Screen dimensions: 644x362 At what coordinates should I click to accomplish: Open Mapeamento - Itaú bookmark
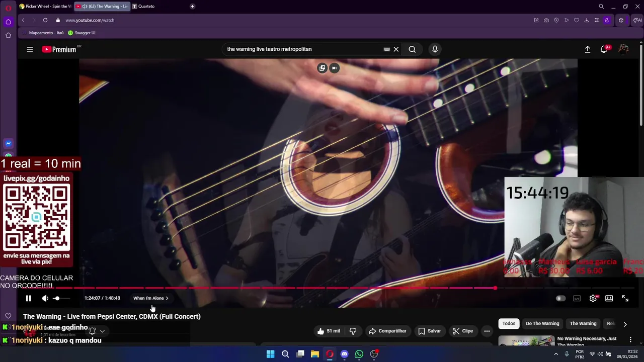[x=42, y=33]
